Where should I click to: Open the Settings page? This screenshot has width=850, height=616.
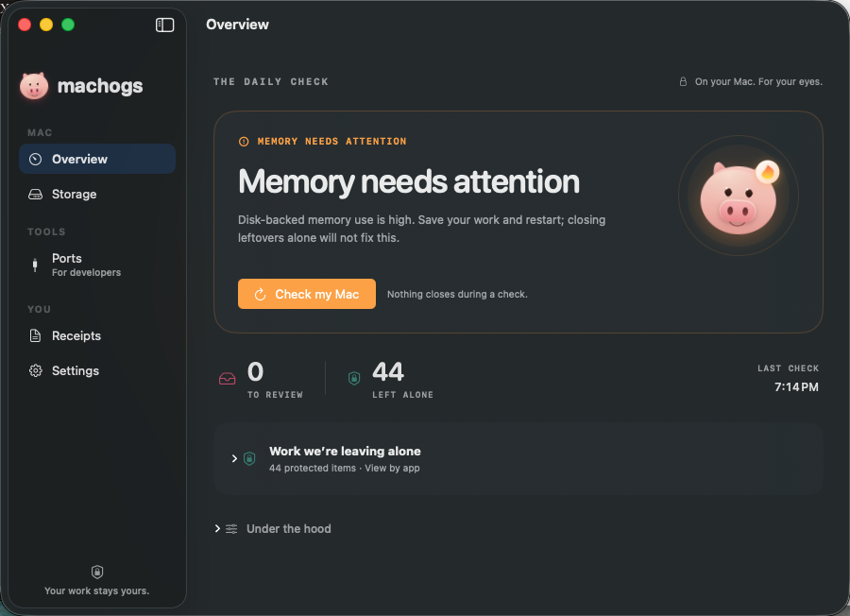coord(97,371)
